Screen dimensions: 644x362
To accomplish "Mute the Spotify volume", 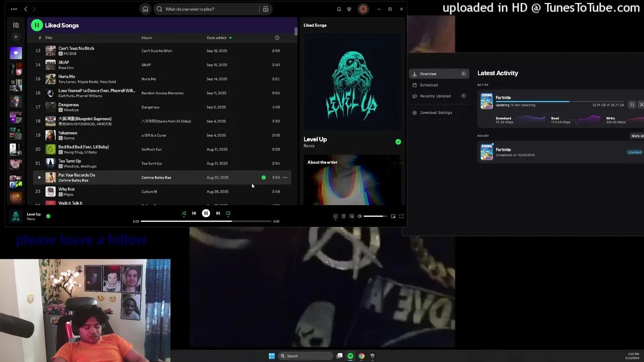I will pyautogui.click(x=359, y=216).
